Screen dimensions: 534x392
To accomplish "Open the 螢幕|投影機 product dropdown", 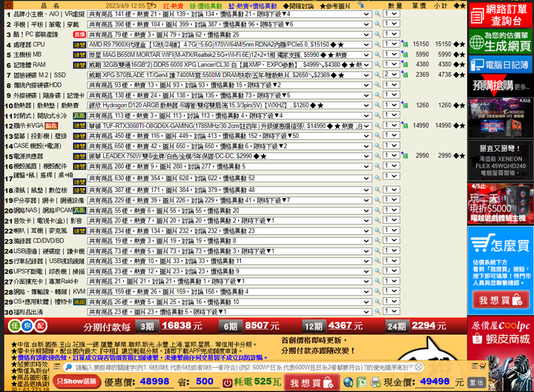I will [229, 136].
